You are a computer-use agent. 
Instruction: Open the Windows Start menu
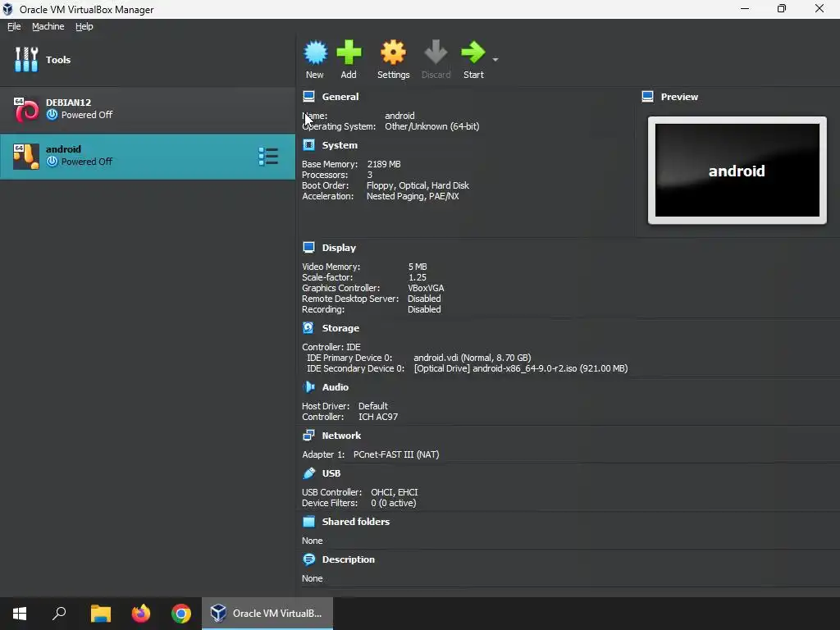(20, 614)
